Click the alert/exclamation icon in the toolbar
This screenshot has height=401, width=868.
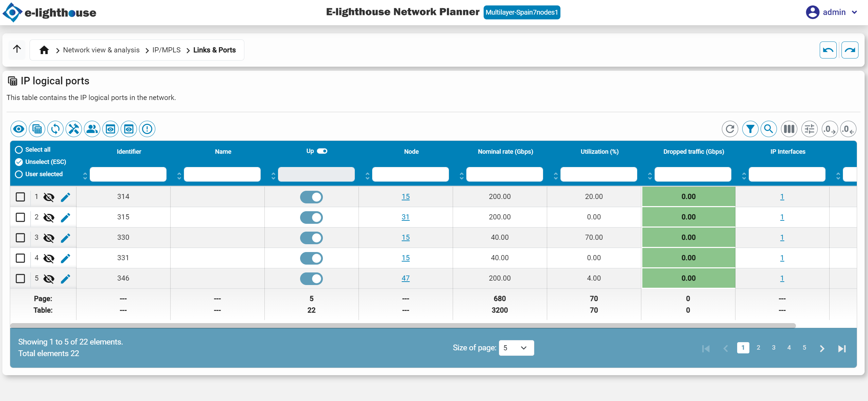click(147, 129)
